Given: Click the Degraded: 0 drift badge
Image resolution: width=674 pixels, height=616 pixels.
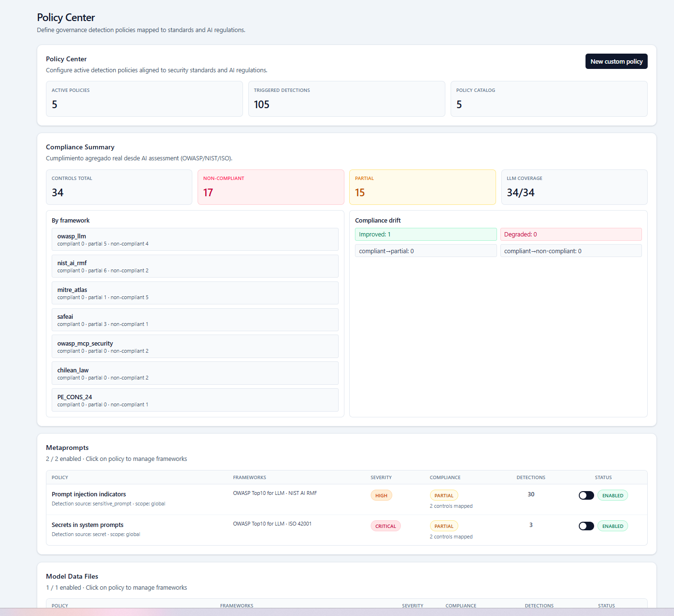Looking at the screenshot, I should [571, 234].
